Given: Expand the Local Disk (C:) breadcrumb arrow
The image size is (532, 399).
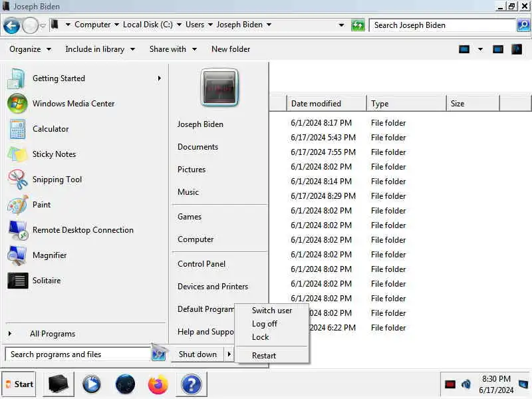Looking at the screenshot, I should [179, 25].
